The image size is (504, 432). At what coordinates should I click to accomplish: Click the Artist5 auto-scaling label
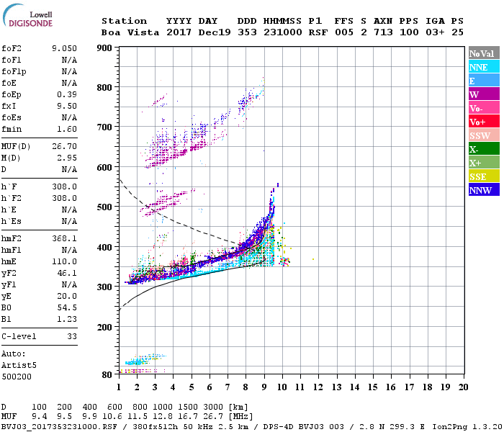click(19, 366)
